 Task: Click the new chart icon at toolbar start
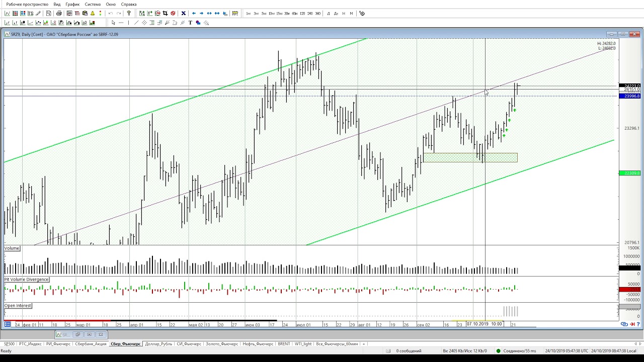coord(7,13)
